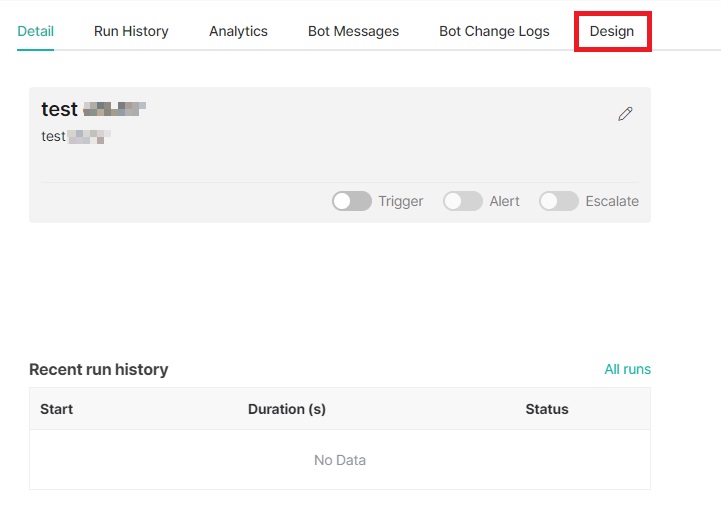Image resolution: width=721 pixels, height=506 pixels.
Task: Click the Trigger text label
Action: pos(400,201)
